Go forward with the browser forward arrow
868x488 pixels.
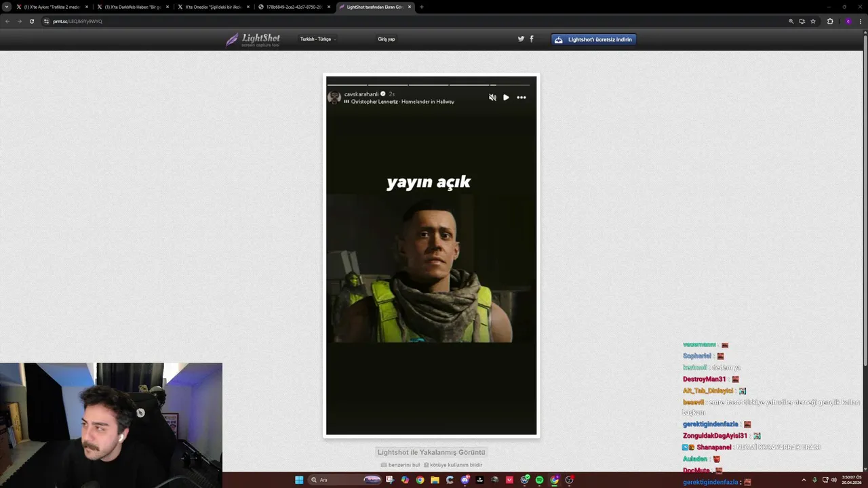point(19,21)
